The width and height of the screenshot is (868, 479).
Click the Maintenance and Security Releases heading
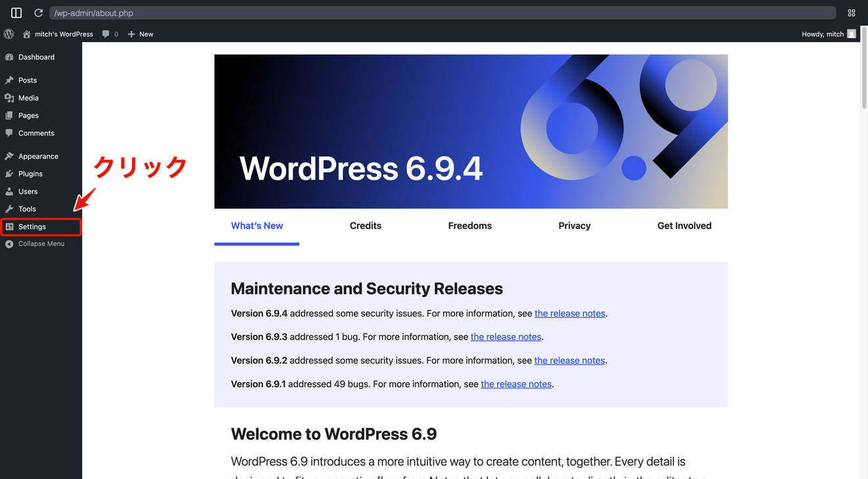tap(367, 289)
